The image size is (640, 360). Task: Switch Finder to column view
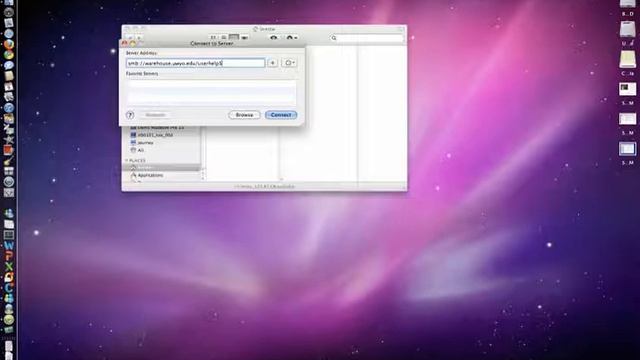(x=233, y=37)
